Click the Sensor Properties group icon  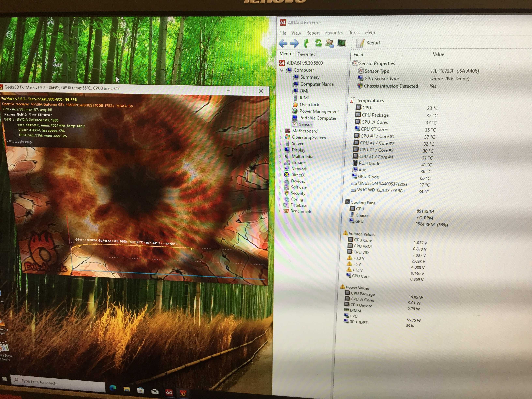click(x=355, y=63)
